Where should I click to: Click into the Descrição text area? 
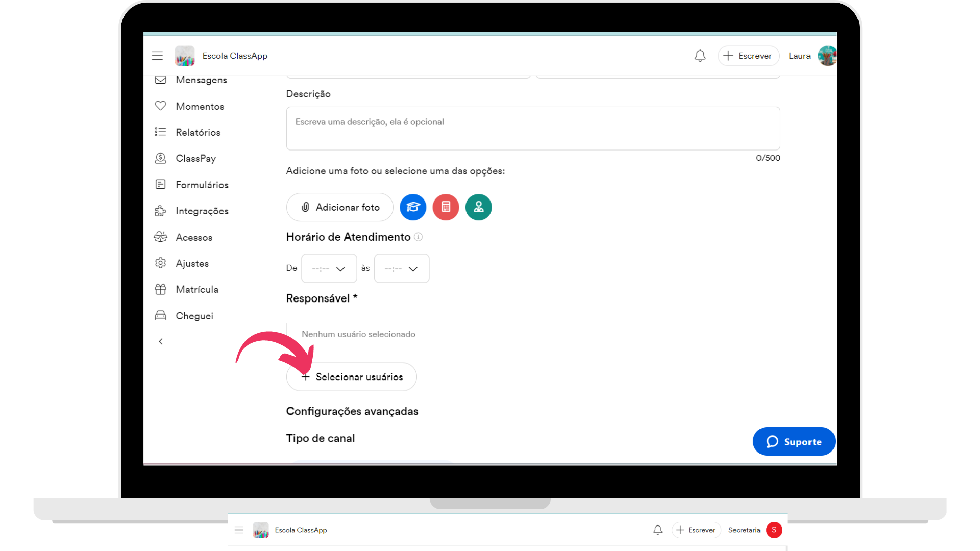click(x=533, y=129)
